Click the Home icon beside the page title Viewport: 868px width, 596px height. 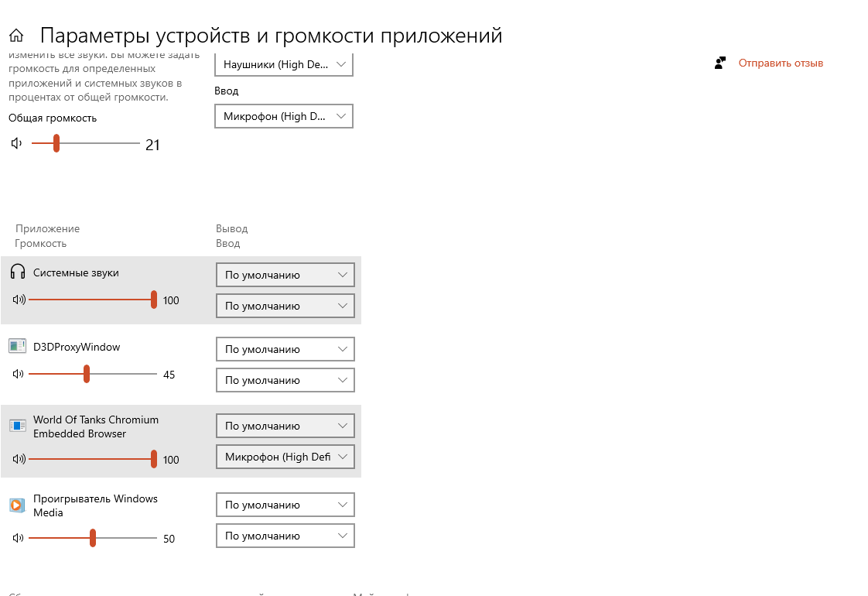pyautogui.click(x=16, y=36)
